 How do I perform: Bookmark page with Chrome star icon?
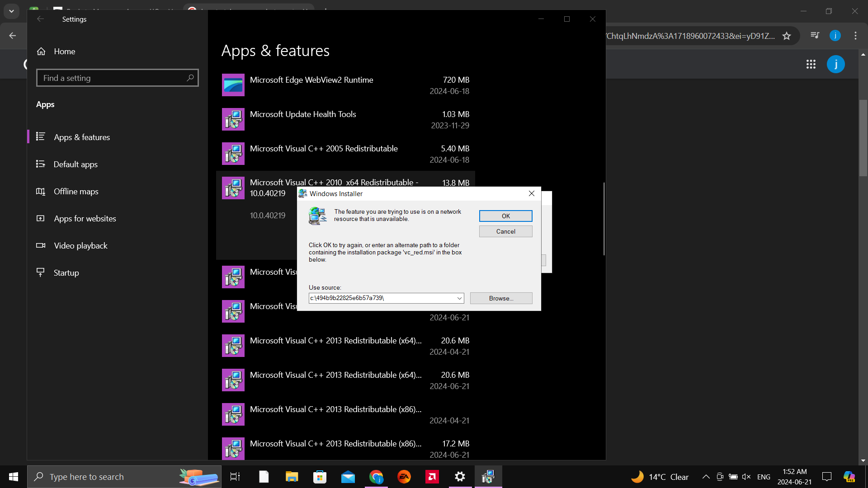(x=787, y=36)
